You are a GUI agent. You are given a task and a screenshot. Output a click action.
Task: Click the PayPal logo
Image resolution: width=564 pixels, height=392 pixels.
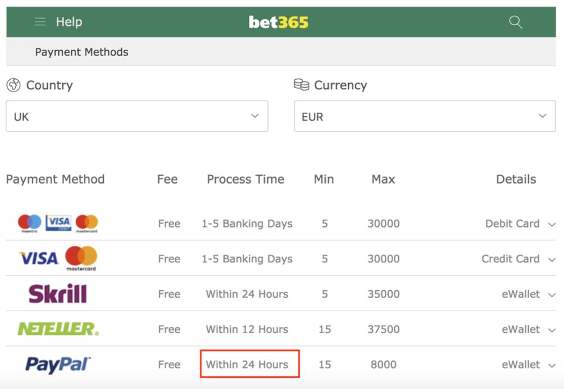click(57, 364)
